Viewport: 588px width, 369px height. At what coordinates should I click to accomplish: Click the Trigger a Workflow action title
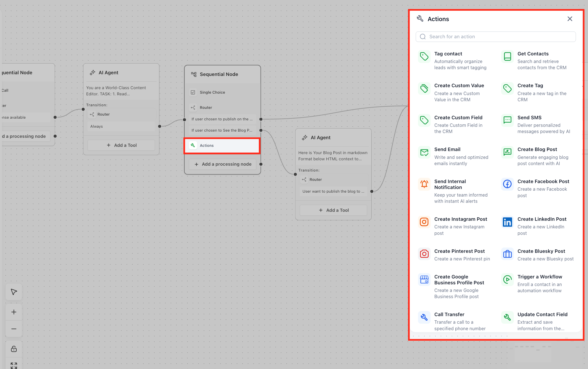pyautogui.click(x=540, y=277)
